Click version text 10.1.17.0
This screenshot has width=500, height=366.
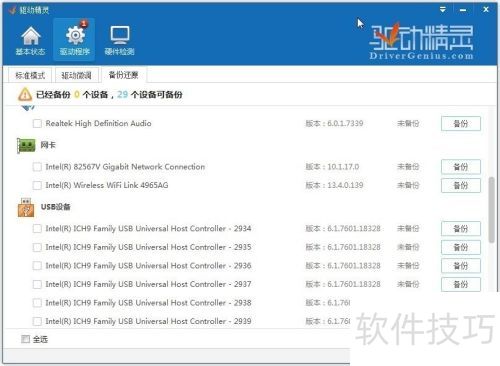click(343, 167)
